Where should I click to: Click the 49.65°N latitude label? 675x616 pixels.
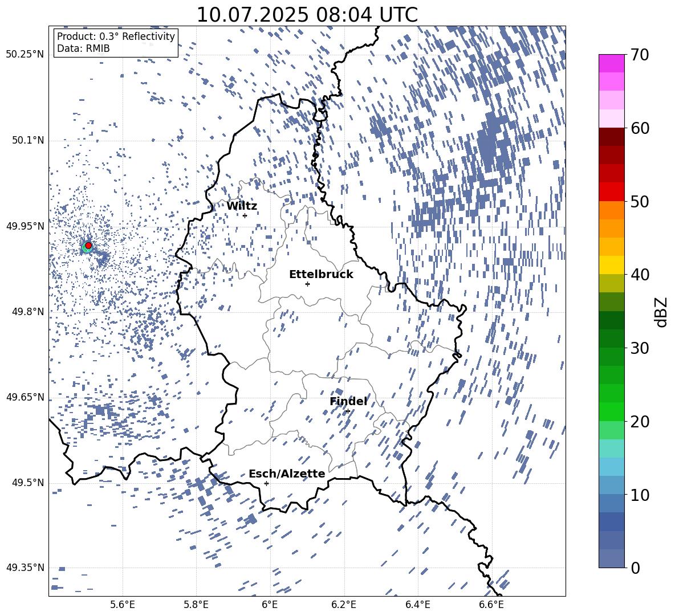(25, 397)
